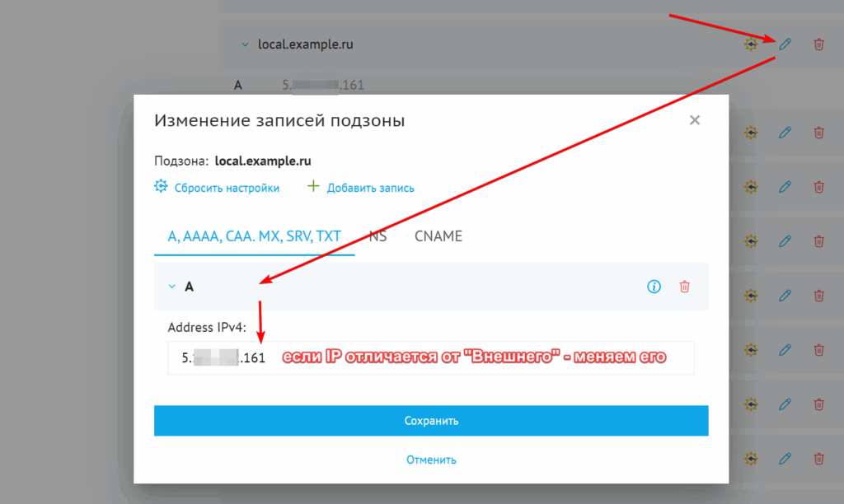This screenshot has height=504, width=844.
Task: Open the info icon on A record
Action: click(x=654, y=287)
